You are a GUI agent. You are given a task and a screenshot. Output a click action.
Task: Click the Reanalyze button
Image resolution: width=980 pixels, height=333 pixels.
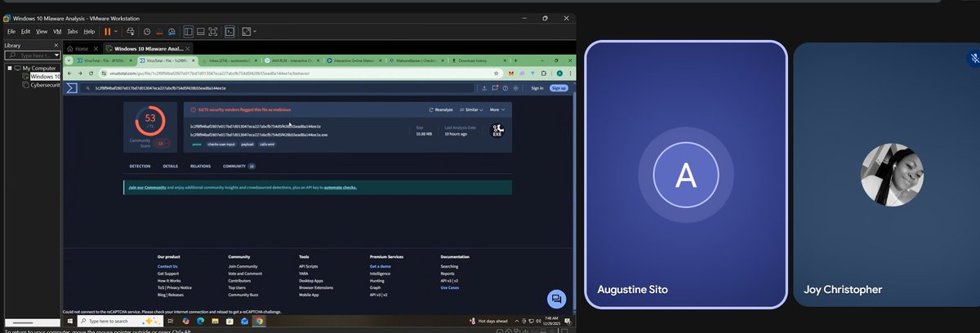tap(441, 109)
